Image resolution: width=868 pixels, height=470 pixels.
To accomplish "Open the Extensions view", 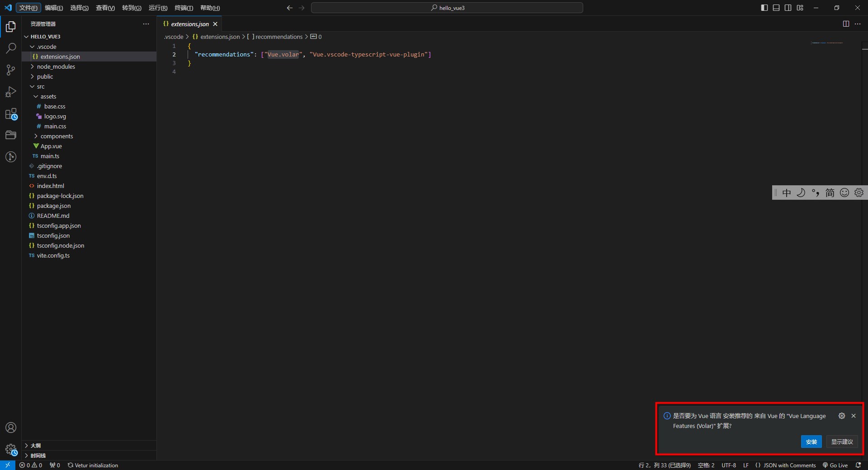I will click(x=11, y=114).
